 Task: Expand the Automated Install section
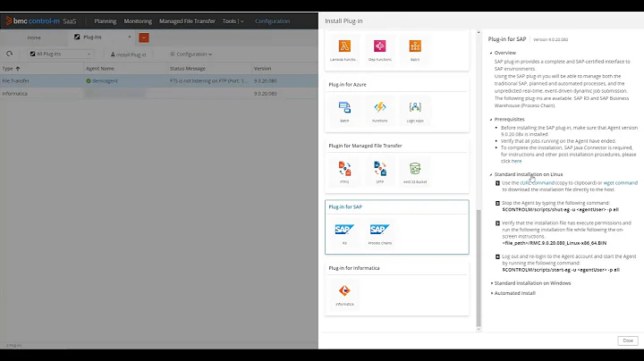492,293
